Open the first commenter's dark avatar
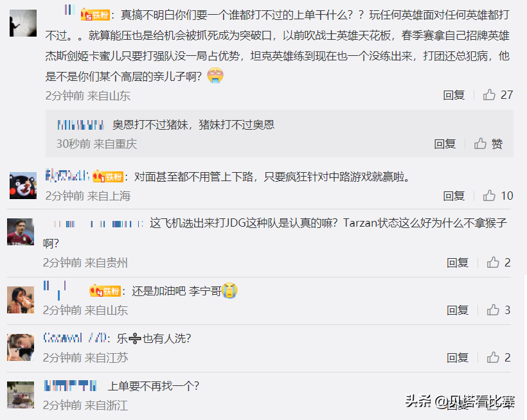Screen dimensions: 527x420 [23, 23]
